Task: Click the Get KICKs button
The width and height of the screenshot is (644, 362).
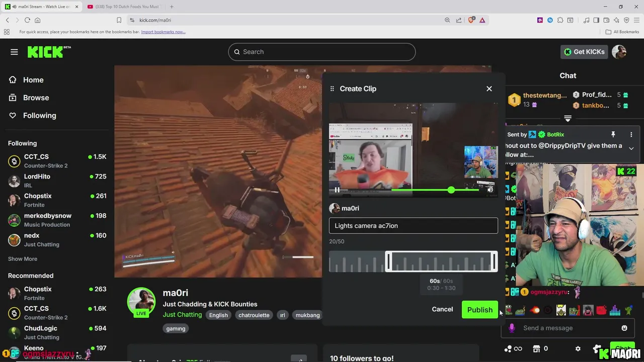Action: click(584, 52)
